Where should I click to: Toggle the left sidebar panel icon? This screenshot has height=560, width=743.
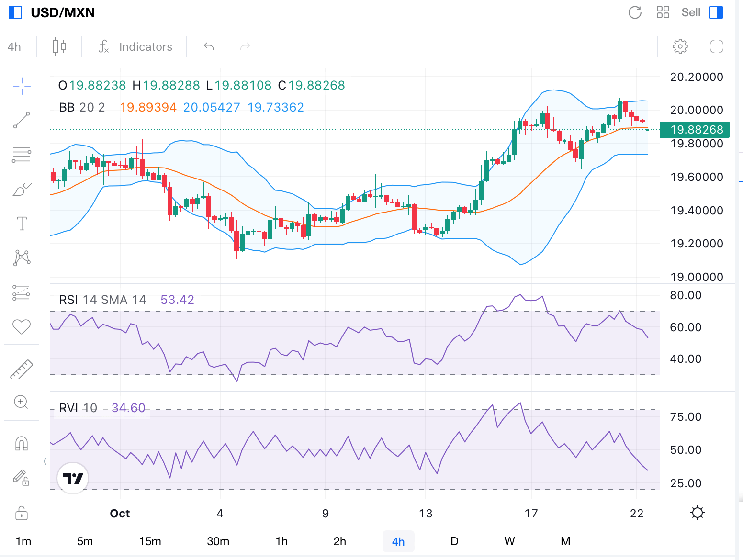(x=15, y=12)
